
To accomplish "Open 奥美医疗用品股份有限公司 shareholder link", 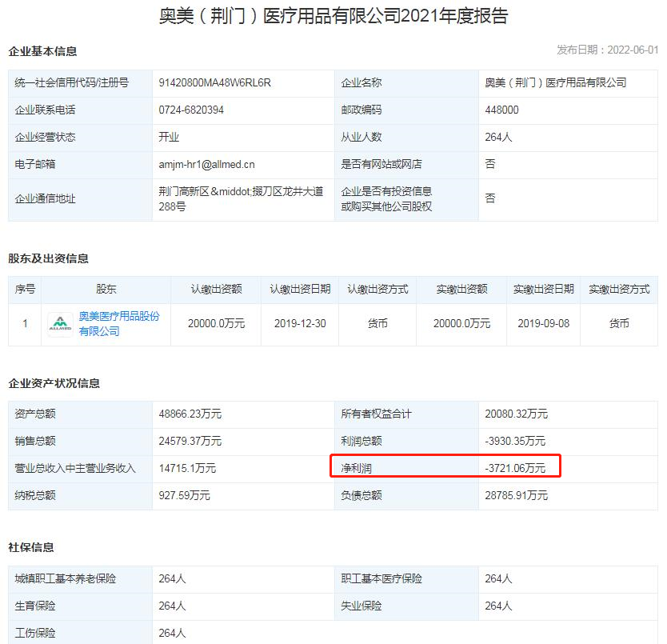I will tap(119, 324).
